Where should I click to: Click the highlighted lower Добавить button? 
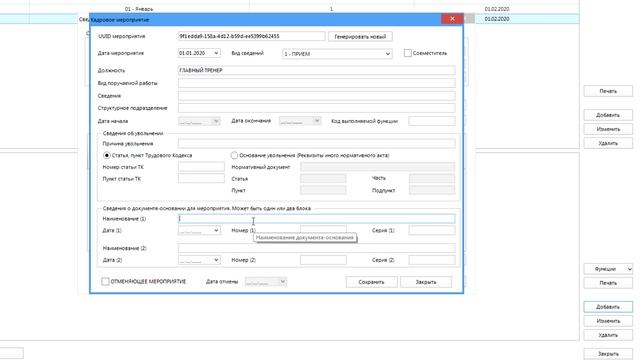point(608,307)
